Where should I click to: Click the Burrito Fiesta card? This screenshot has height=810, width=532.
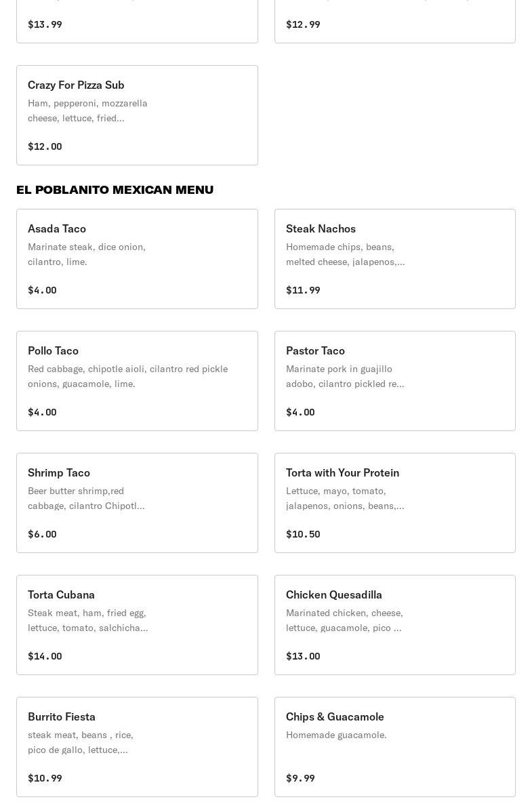(137, 746)
